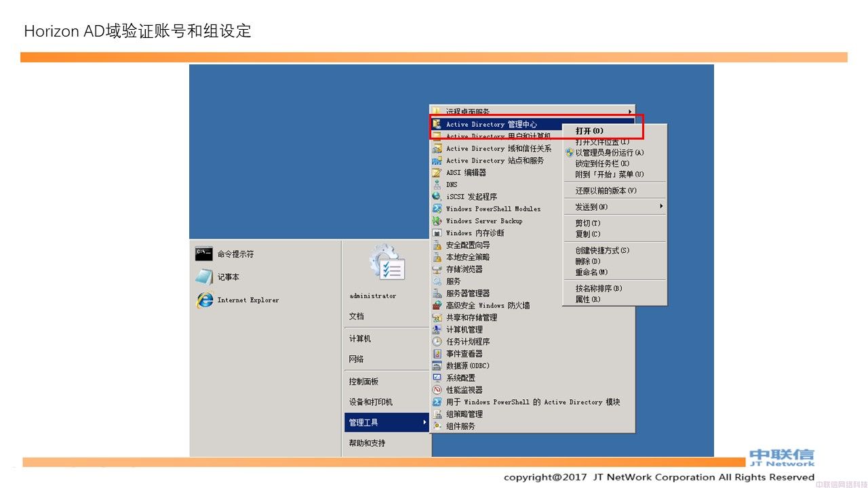Image resolution: width=868 pixels, height=488 pixels.
Task: Click the 安全配置向导 icon
Action: pyautogui.click(x=437, y=245)
